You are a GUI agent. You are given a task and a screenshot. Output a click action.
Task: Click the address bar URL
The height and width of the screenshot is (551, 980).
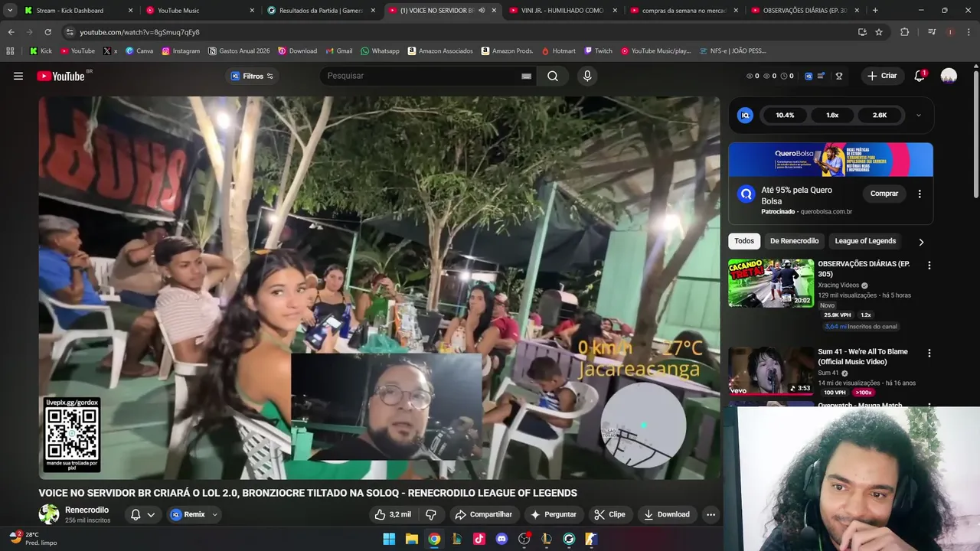[139, 32]
